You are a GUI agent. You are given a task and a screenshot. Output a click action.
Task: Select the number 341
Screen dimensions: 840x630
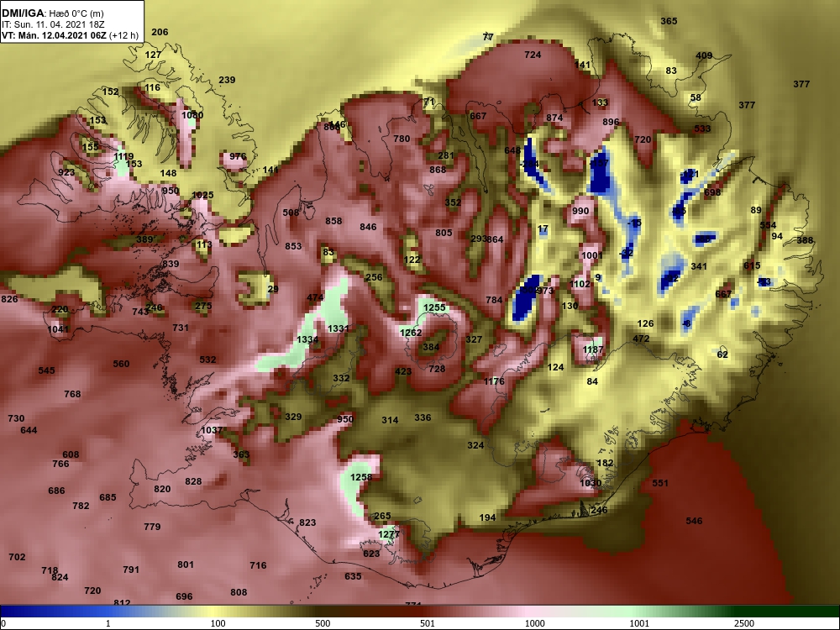pos(699,266)
